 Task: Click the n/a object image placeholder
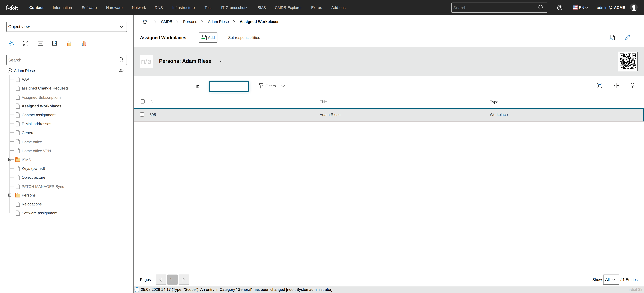click(x=146, y=61)
